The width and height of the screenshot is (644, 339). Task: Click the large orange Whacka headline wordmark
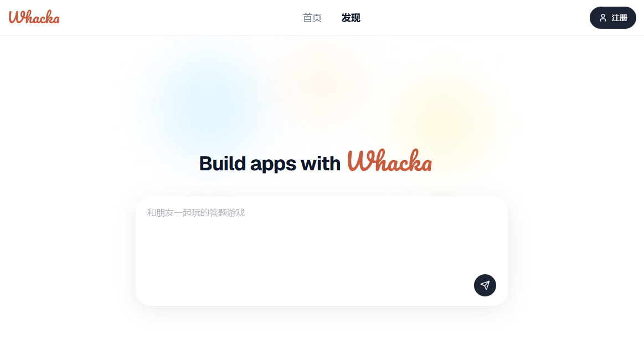pos(389,160)
